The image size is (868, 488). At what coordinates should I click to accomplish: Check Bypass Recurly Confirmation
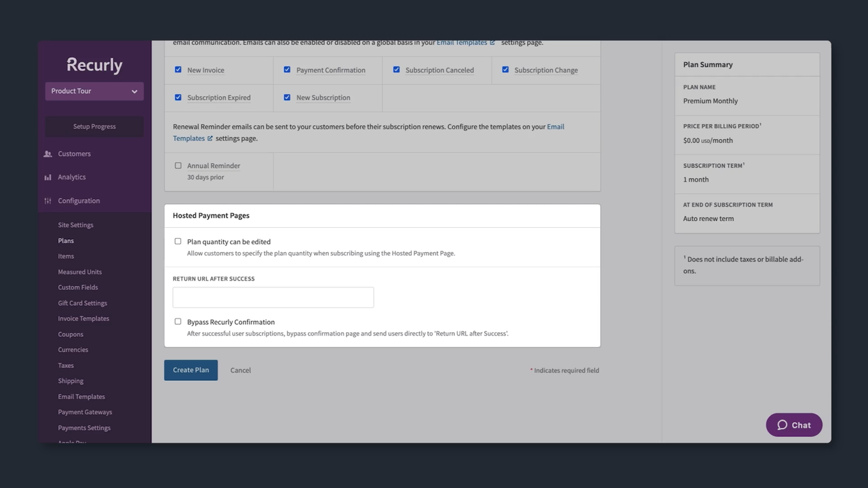pos(178,321)
